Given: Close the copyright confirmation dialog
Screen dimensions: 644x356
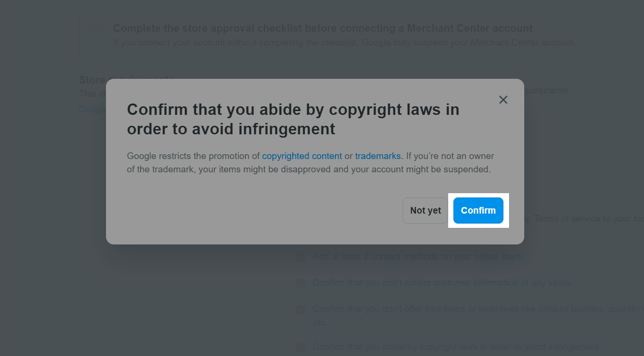Looking at the screenshot, I should [503, 100].
